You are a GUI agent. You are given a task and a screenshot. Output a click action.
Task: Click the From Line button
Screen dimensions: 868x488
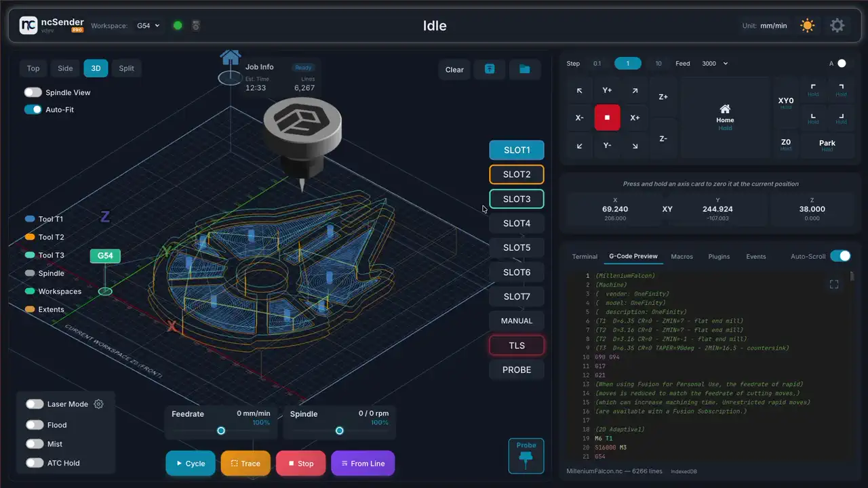(x=363, y=464)
